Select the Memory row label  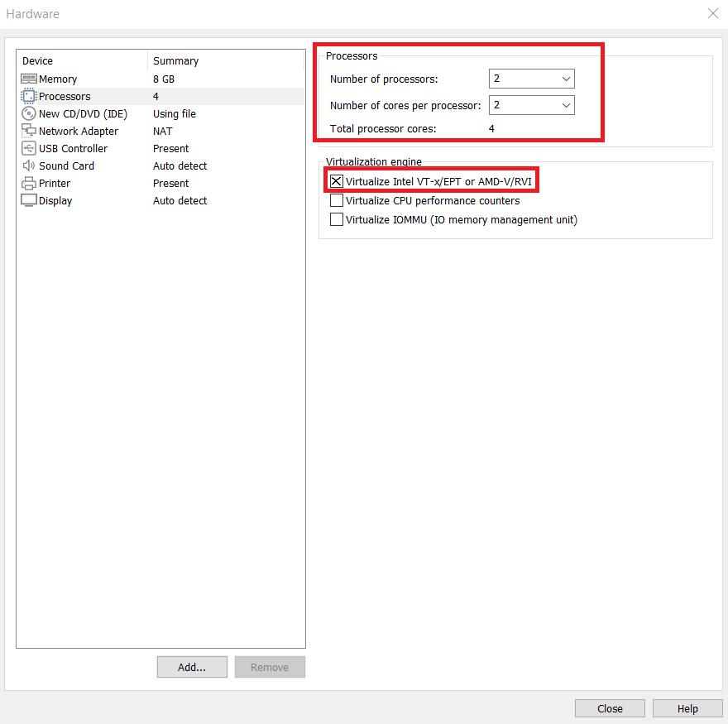click(x=58, y=79)
